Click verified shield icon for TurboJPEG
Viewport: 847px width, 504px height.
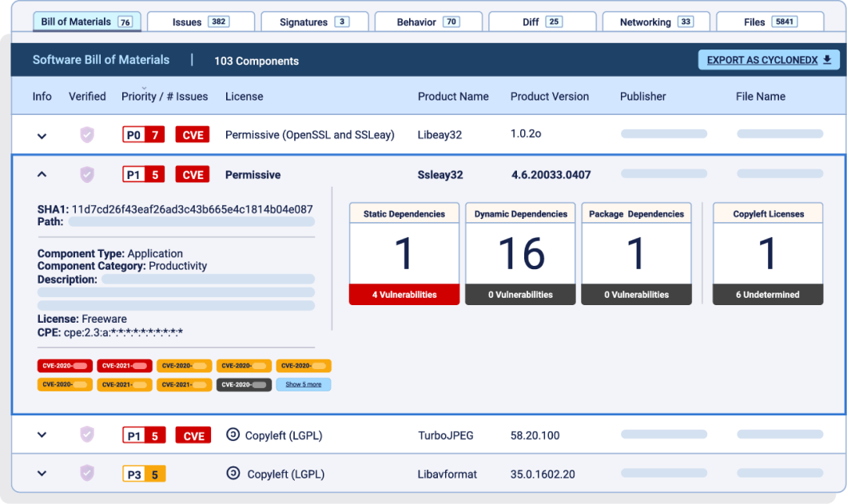(87, 435)
